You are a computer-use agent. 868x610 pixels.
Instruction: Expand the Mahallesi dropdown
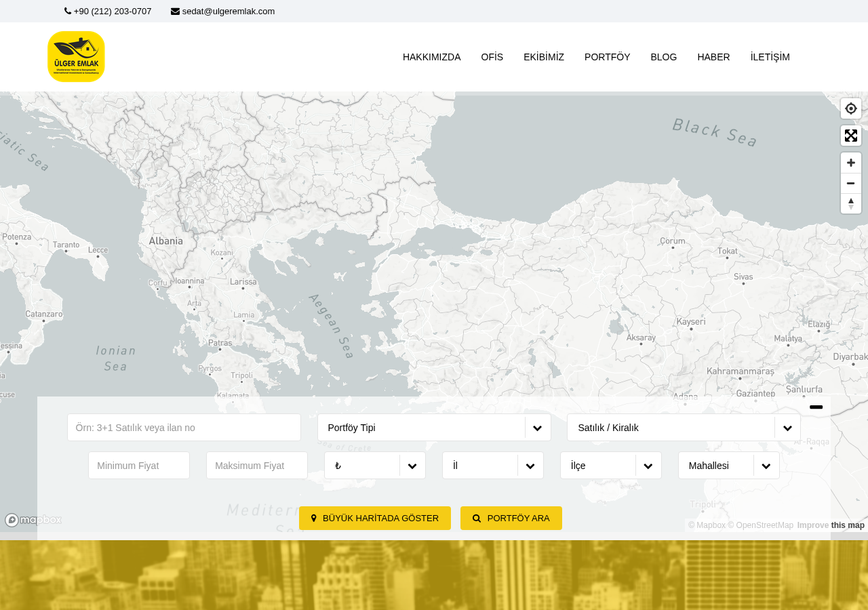coord(729,466)
